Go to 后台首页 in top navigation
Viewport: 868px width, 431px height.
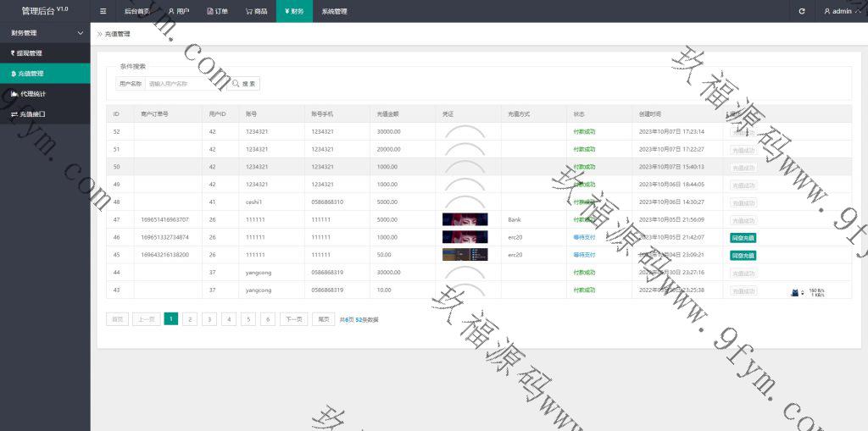pos(136,11)
